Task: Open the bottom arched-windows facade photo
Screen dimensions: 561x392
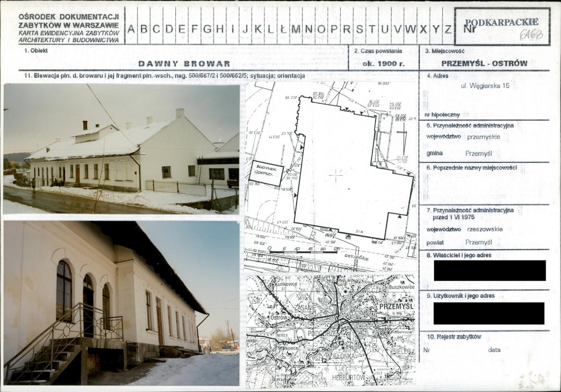Action: click(121, 303)
